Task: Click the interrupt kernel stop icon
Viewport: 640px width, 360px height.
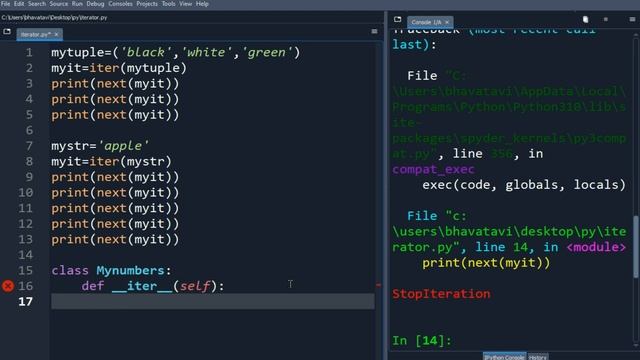Action: [606, 19]
